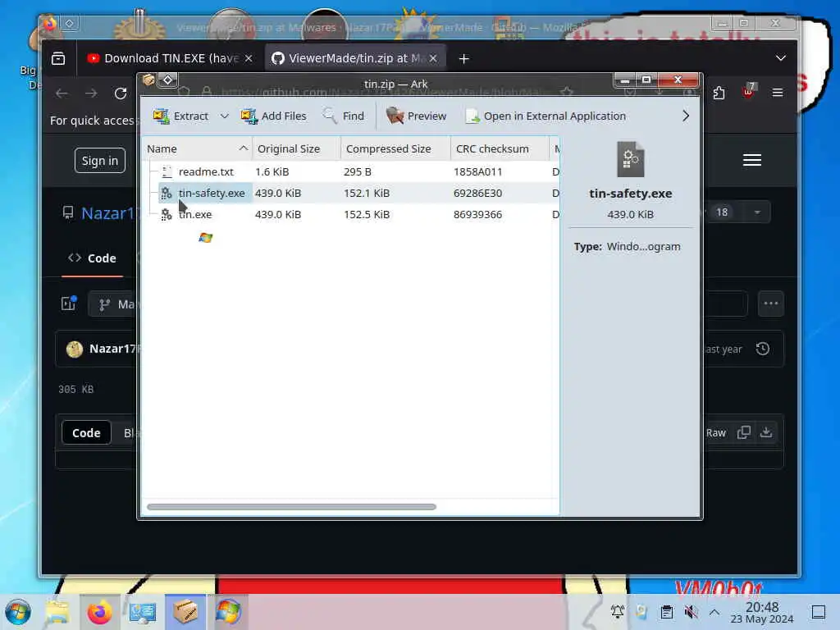Click the Firefox View icon
840x630 pixels.
click(x=58, y=58)
